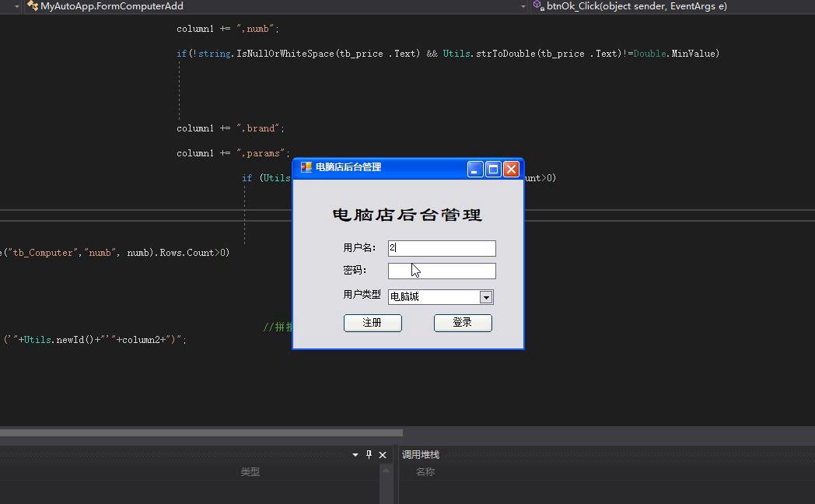The width and height of the screenshot is (815, 504).
Task: Click the 登录 login button
Action: [463, 323]
